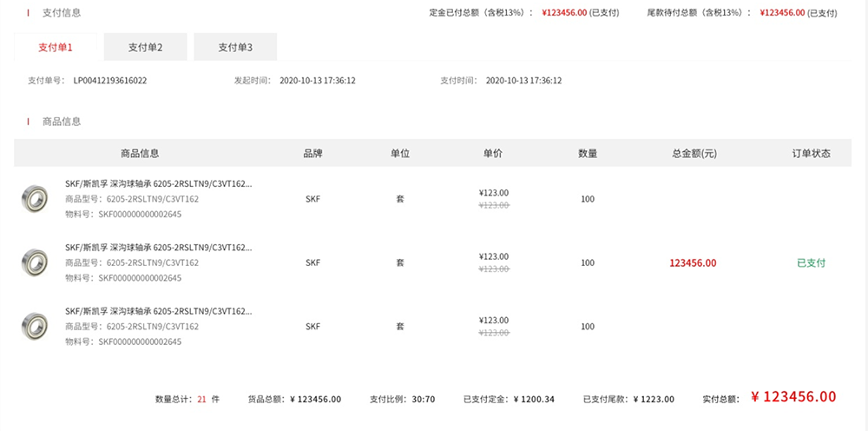
Task: Click the 商品信息 column header
Action: pyautogui.click(x=140, y=154)
